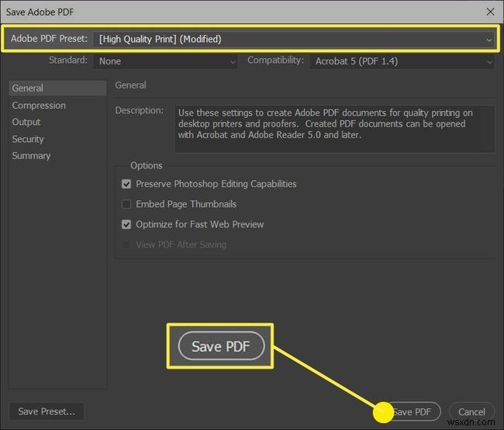
Task: Click the 'Options' group label
Action: coord(147,165)
